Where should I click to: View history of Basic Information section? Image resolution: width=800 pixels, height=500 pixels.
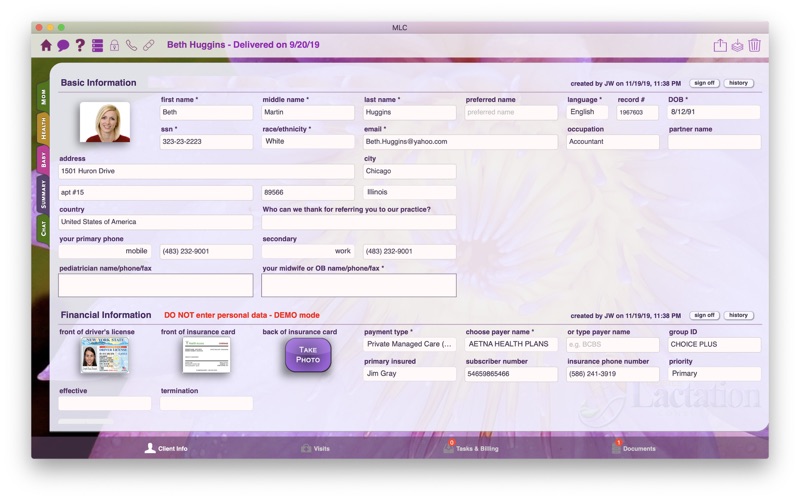click(x=738, y=83)
